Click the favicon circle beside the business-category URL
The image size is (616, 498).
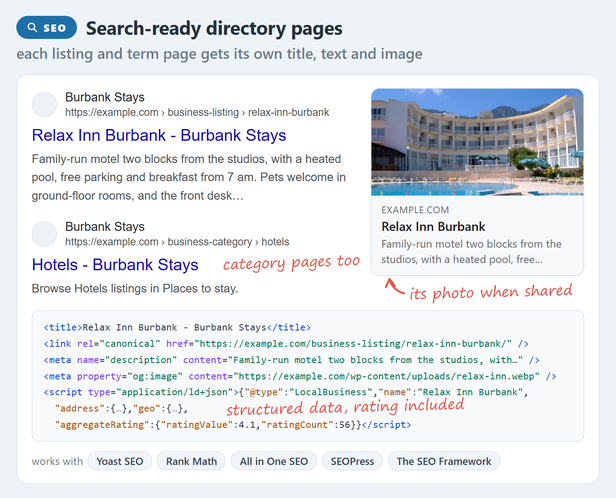(44, 234)
